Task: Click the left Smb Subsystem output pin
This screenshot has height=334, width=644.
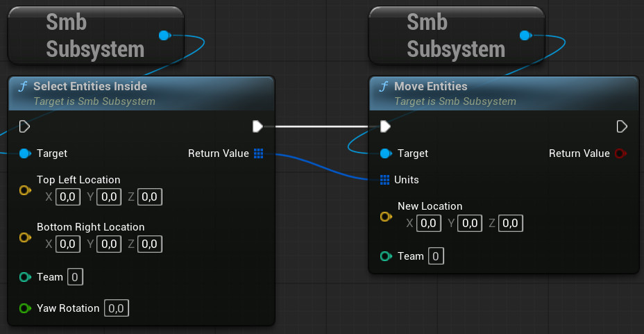Action: pyautogui.click(x=164, y=35)
